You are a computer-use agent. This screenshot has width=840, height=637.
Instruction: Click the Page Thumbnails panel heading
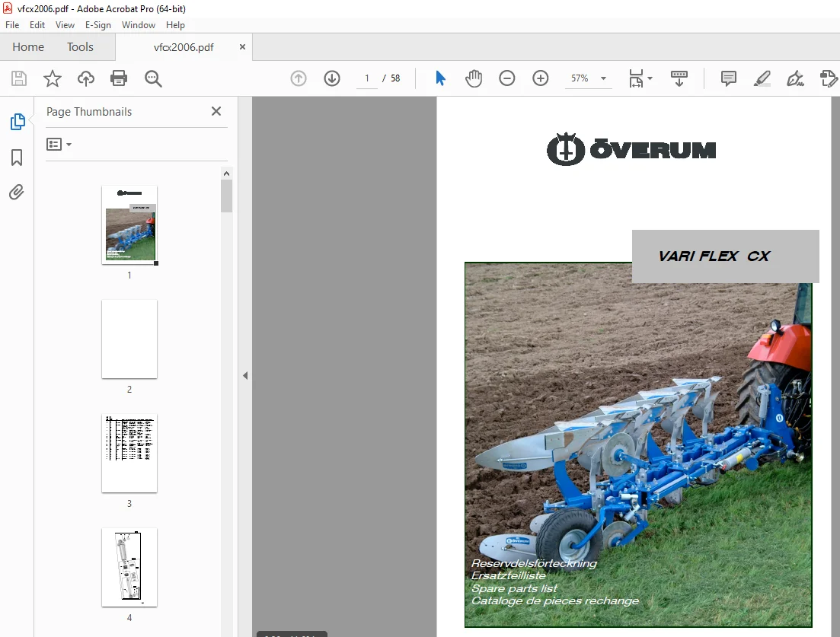pos(89,111)
